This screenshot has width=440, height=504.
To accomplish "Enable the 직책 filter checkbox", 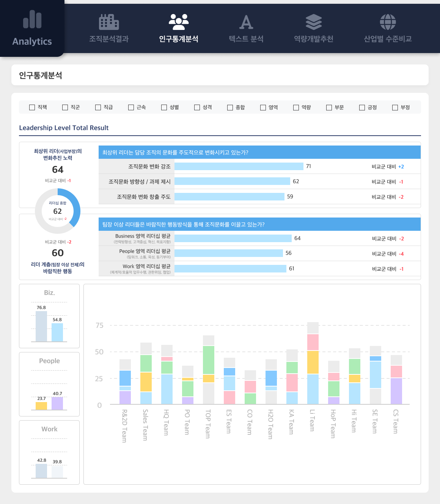I will [x=32, y=107].
